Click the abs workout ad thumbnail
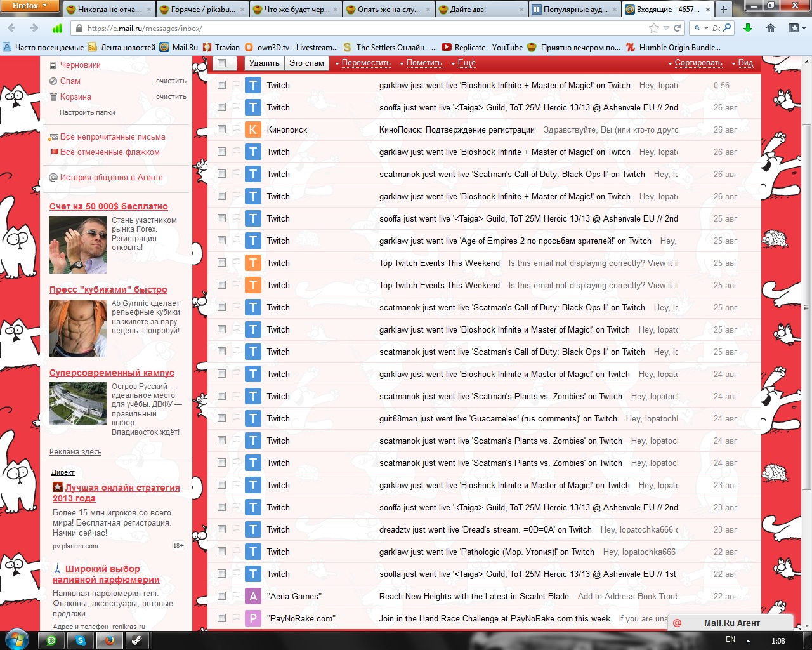 (x=78, y=328)
